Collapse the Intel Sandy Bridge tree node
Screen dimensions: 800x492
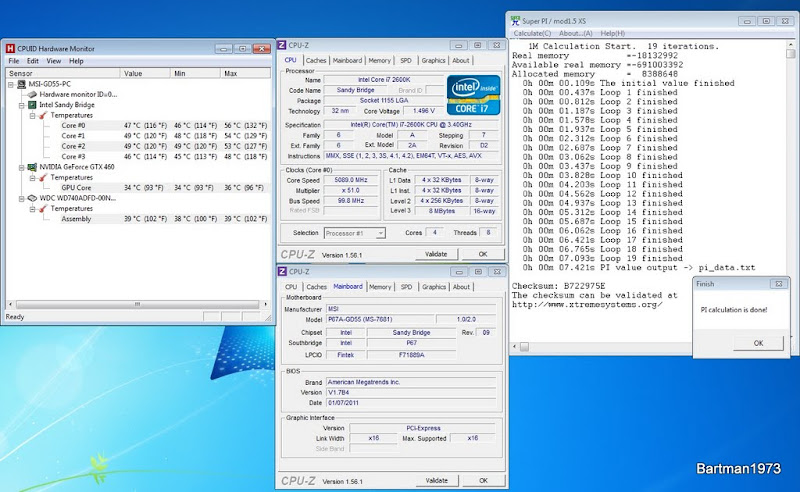click(x=20, y=104)
